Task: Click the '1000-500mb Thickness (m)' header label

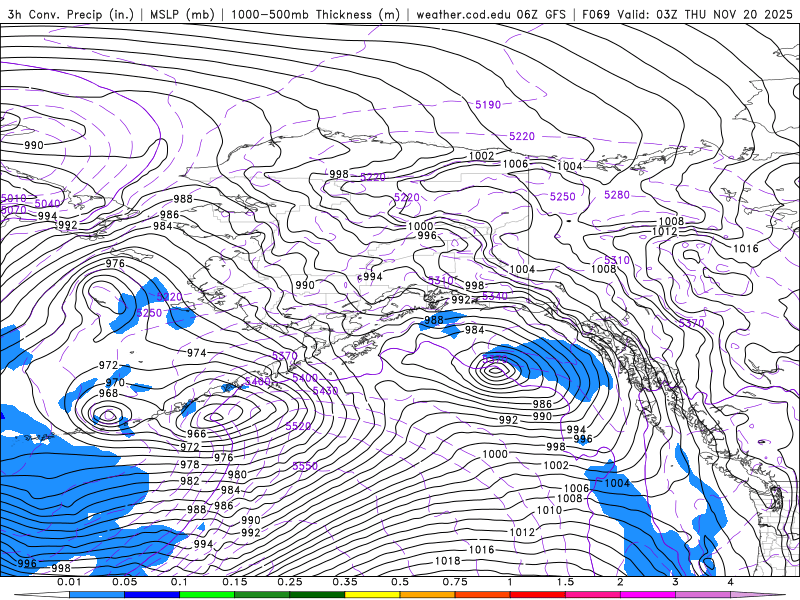Action: (315, 14)
